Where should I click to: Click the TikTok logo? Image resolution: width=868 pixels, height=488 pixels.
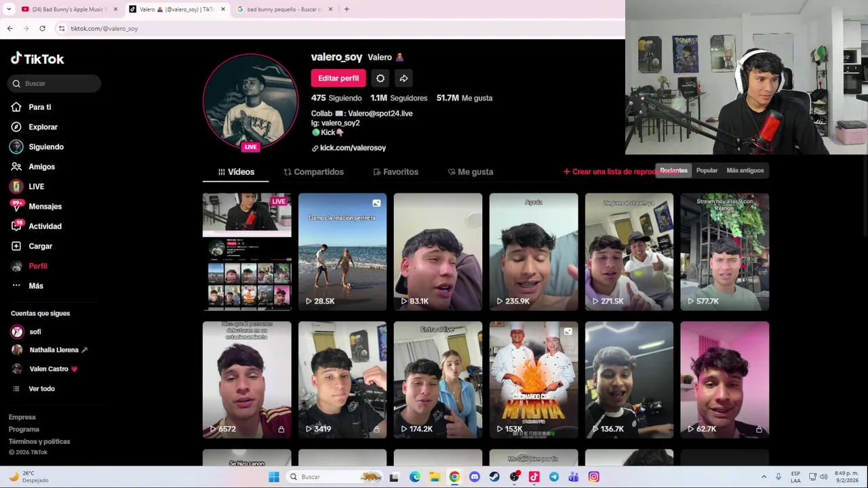[37, 59]
